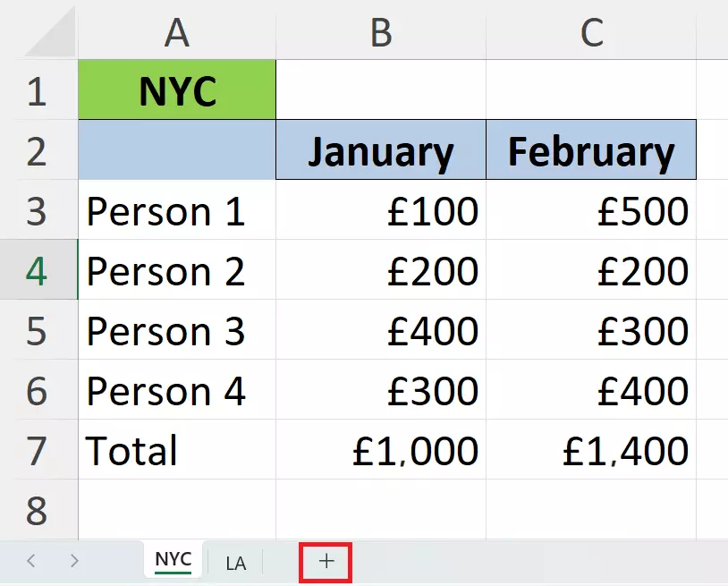Select the NYC sheet tab
728x586 pixels.
171,562
